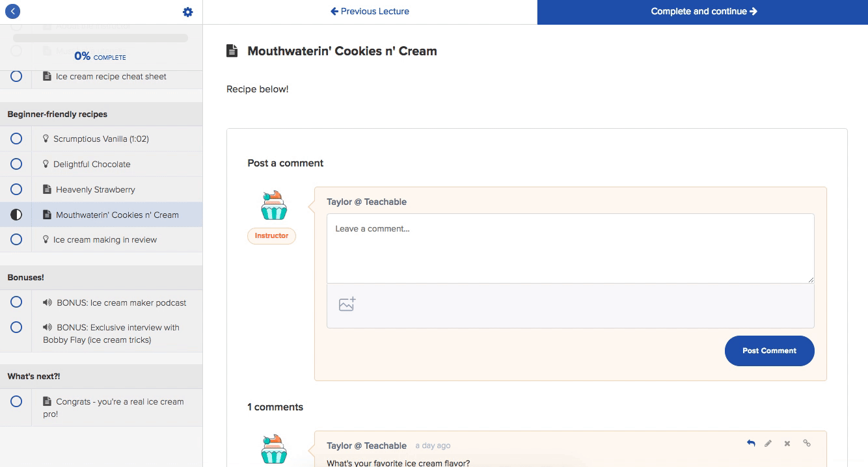Mark Scrumptious Vanilla lecture completion circle
Image resolution: width=868 pixels, height=467 pixels.
(x=16, y=139)
